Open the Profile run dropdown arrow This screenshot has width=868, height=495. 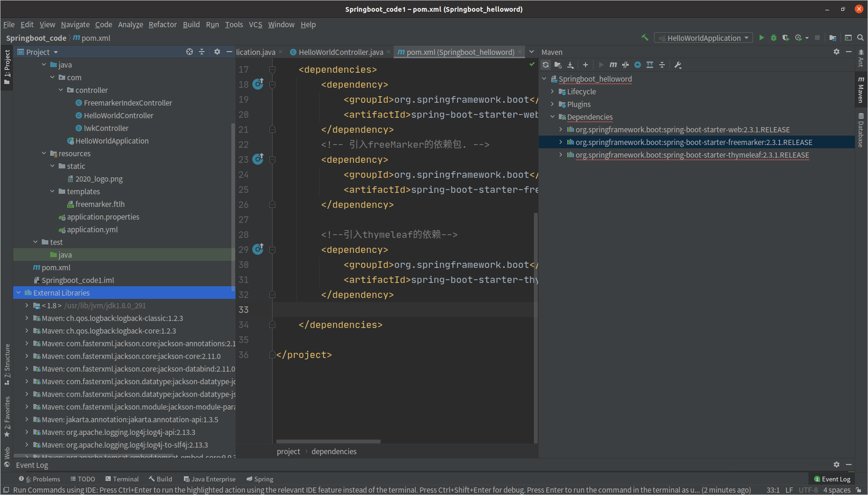click(807, 38)
